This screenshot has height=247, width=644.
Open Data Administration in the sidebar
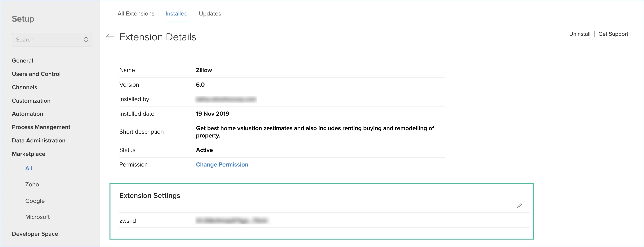tap(38, 140)
